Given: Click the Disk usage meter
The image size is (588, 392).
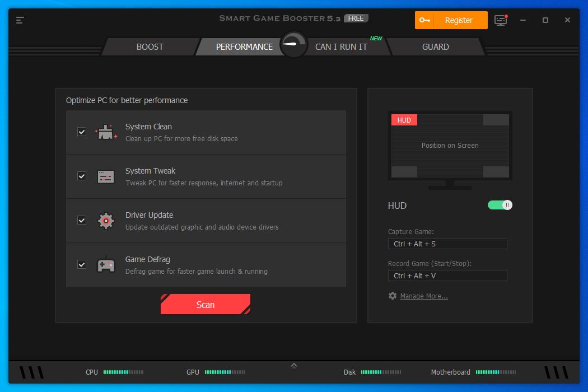Looking at the screenshot, I should point(381,372).
